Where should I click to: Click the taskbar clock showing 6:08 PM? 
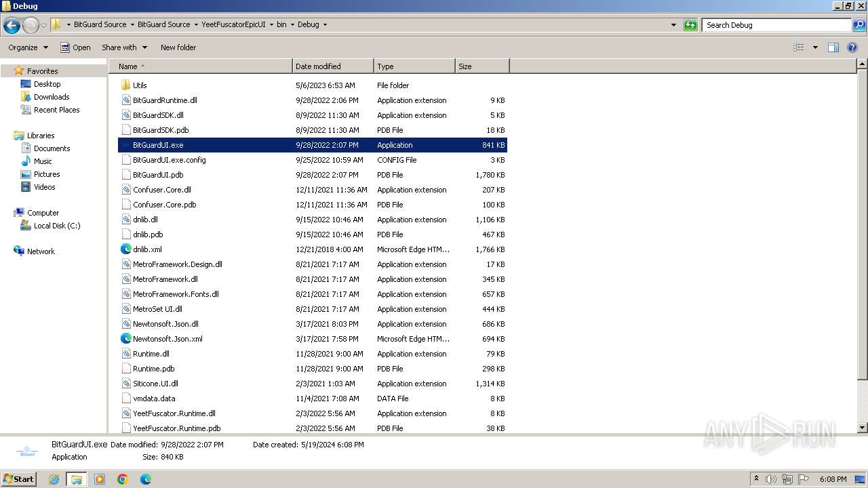click(x=833, y=479)
